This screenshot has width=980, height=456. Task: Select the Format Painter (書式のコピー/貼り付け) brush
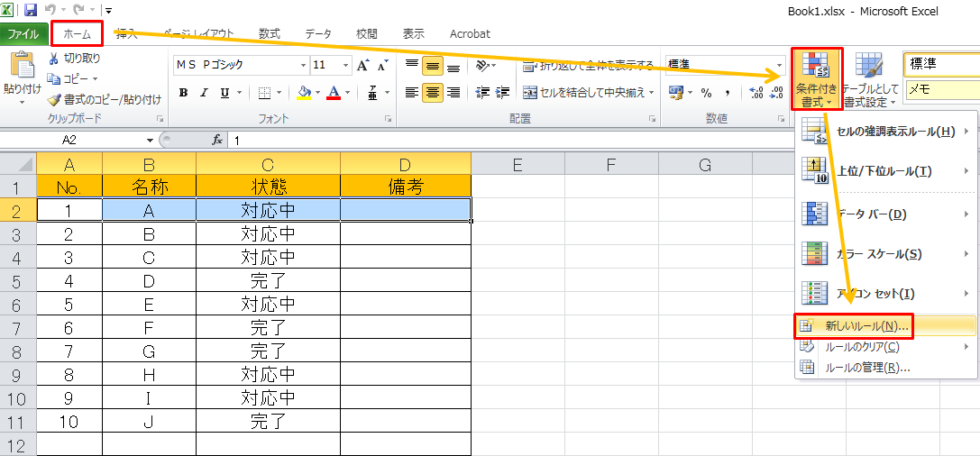105,99
